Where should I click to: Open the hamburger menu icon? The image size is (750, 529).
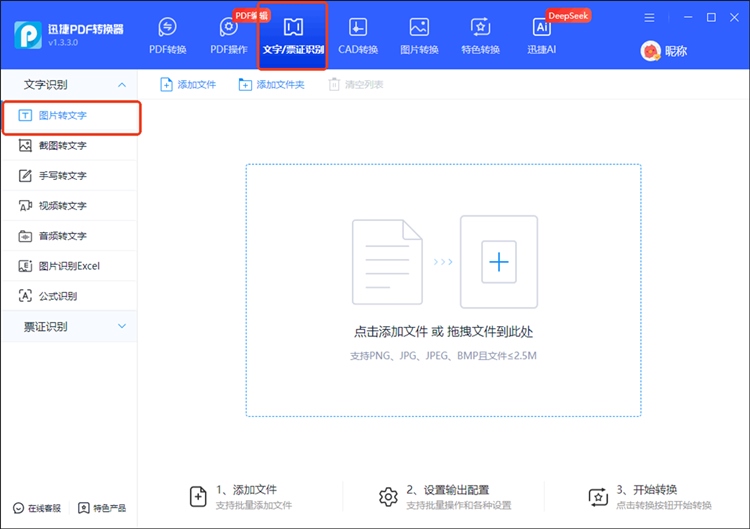click(x=649, y=18)
